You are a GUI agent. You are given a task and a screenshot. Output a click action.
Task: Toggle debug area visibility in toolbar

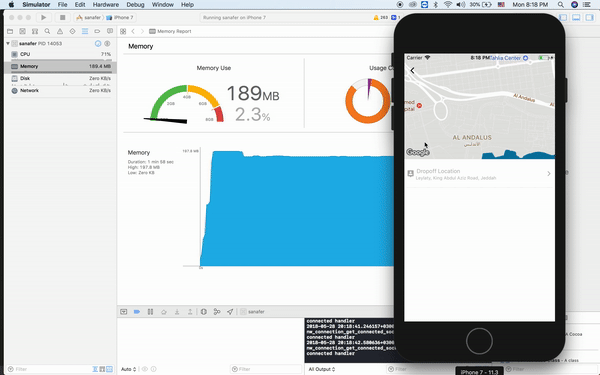click(x=576, y=18)
